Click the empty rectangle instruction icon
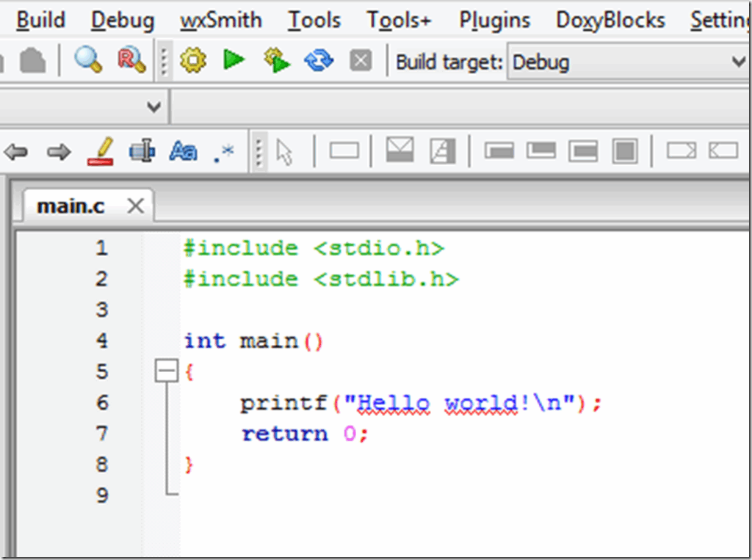This screenshot has width=752, height=560. (344, 151)
